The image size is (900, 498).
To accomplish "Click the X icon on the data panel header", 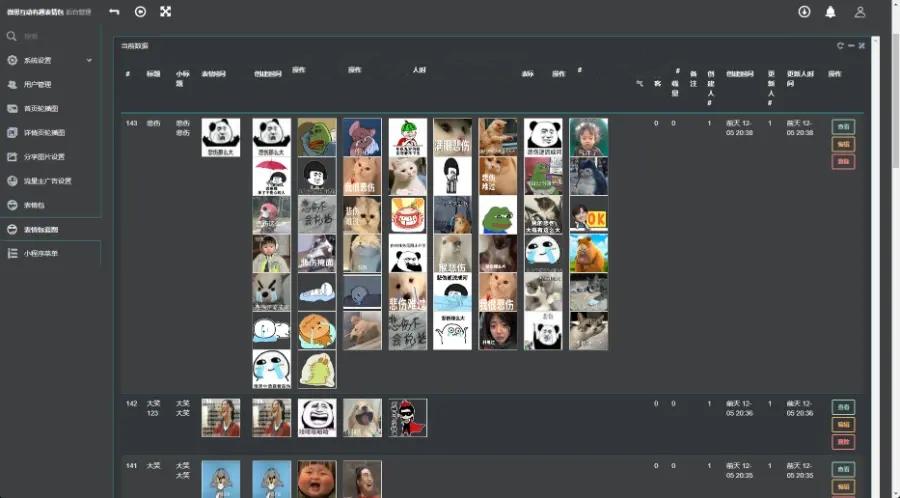I will tap(862, 45).
